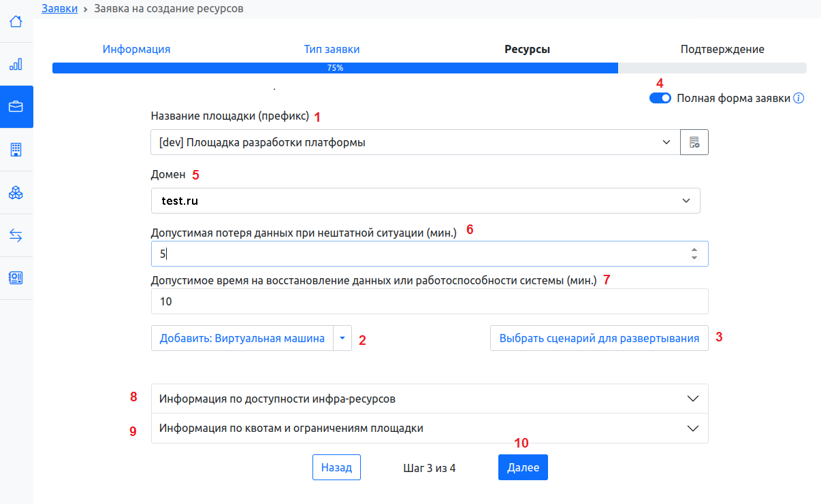This screenshot has width=821, height=504.
Task: Open the building sidebar icon
Action: [x=16, y=150]
